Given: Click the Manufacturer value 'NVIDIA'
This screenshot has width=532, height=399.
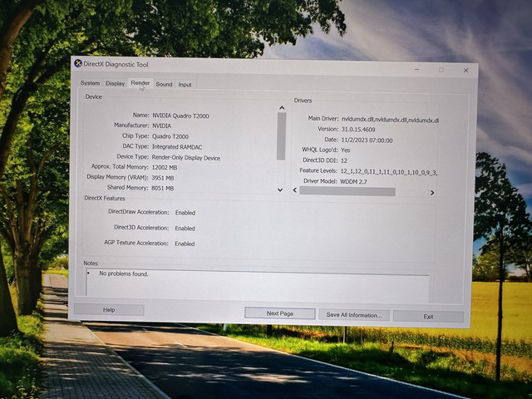Looking at the screenshot, I should (x=161, y=126).
